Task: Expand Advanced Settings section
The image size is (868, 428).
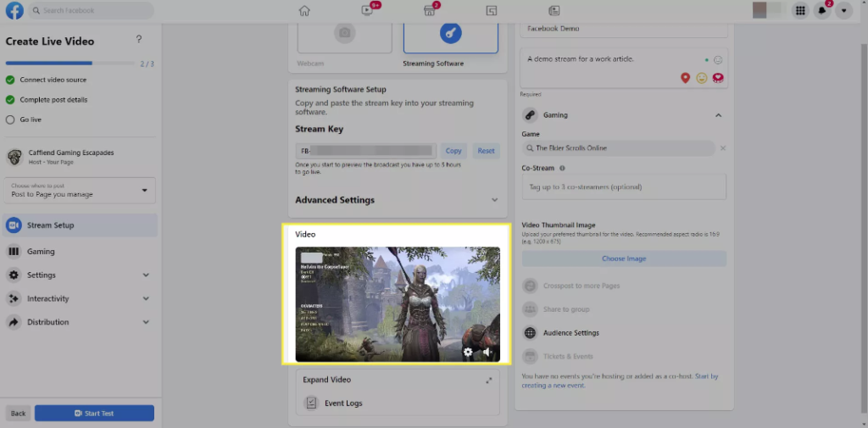Action: click(398, 200)
